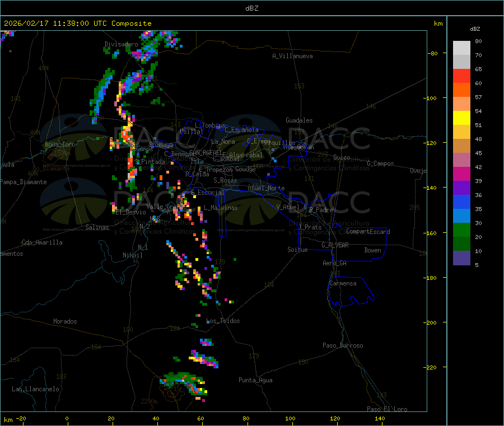The height and width of the screenshot is (426, 504).
Task: Click the 'Paso_Barroso' label
Action: (343, 345)
